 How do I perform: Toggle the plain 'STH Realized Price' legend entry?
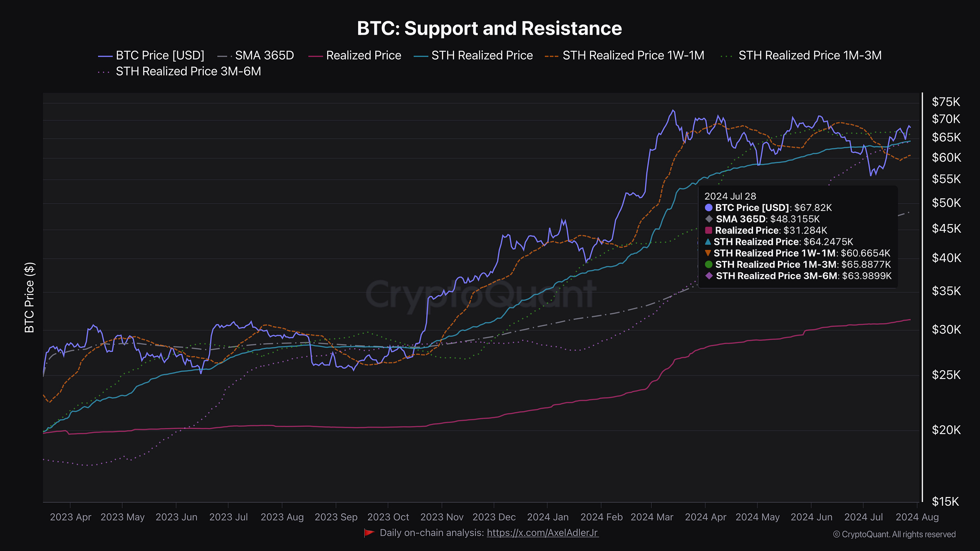tap(473, 56)
